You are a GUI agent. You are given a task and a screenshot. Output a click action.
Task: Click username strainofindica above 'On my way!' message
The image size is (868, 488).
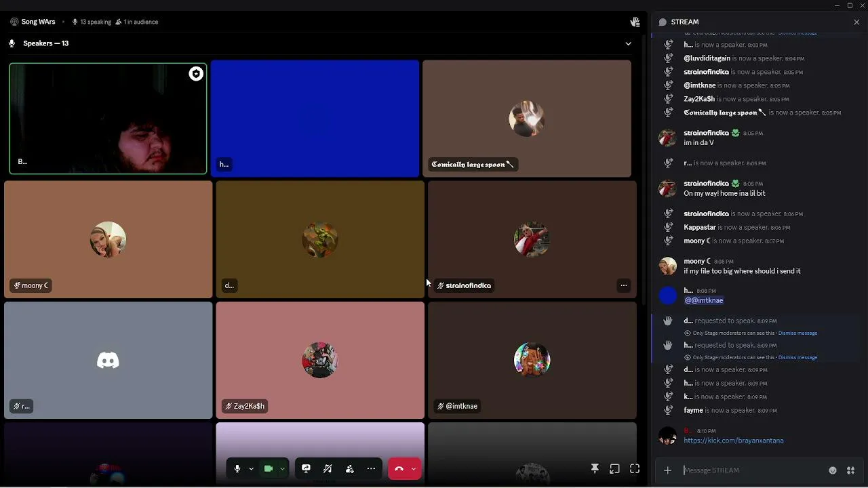coord(706,184)
